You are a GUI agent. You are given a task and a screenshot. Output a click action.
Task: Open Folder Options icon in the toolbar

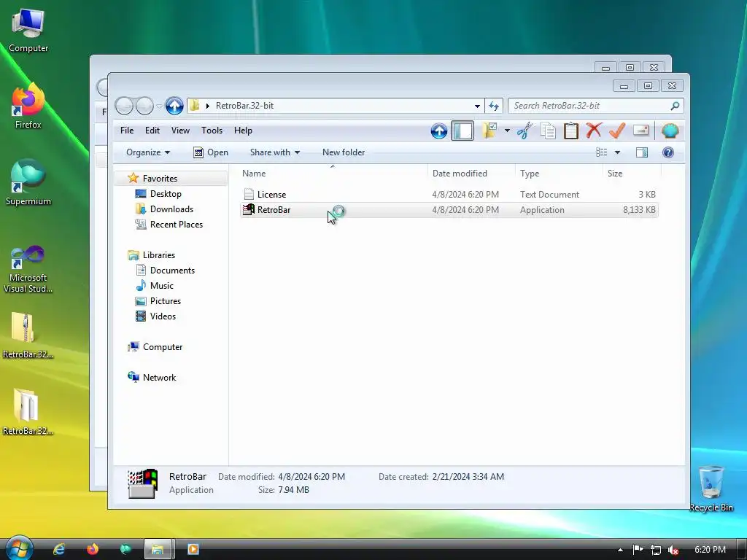click(x=489, y=131)
